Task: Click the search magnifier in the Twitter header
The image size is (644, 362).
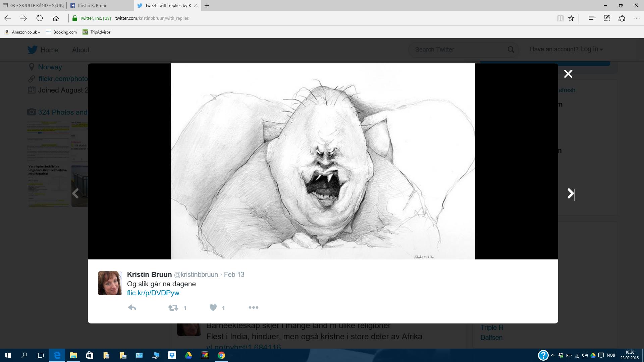Action: pyautogui.click(x=511, y=50)
